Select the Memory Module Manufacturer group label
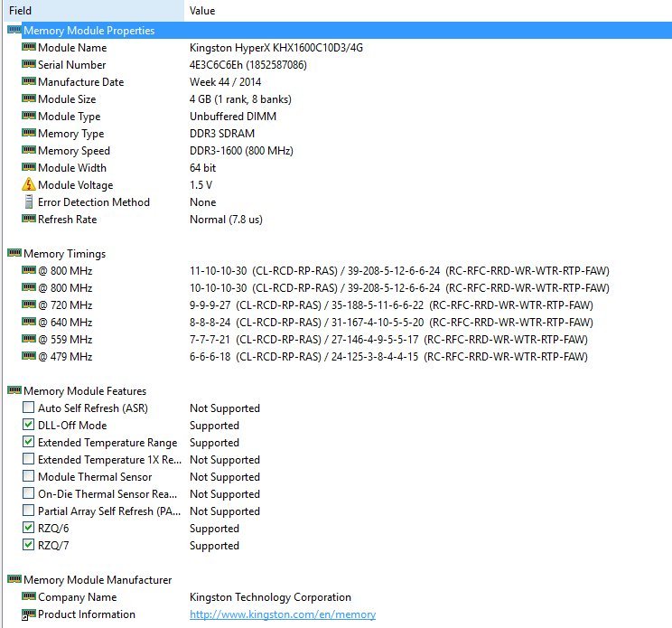The height and width of the screenshot is (628, 672). tap(98, 580)
